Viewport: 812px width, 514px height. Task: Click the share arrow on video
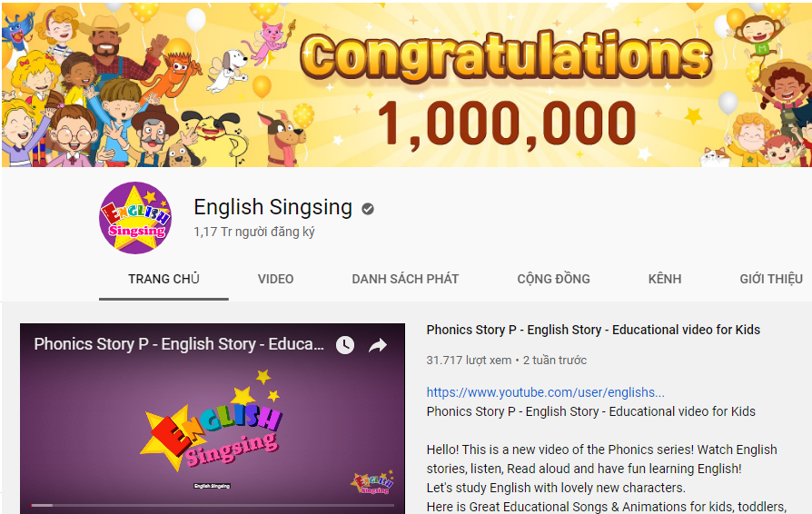coord(378,345)
